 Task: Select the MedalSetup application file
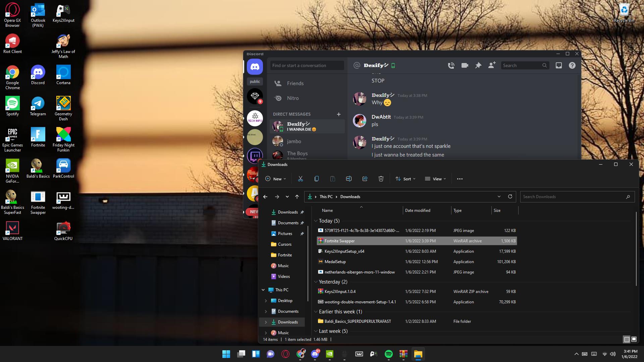pyautogui.click(x=335, y=262)
